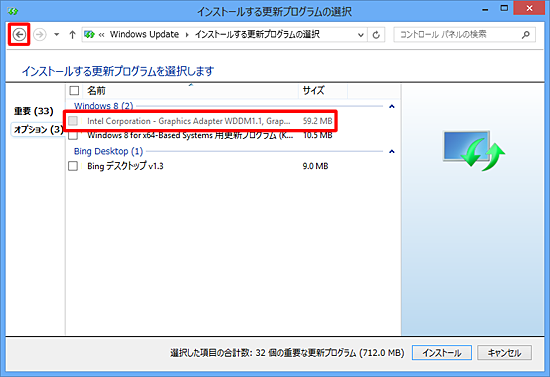Check the Bing デスクトップ v1.3 checkbox
This screenshot has width=550, height=377.
(x=73, y=166)
